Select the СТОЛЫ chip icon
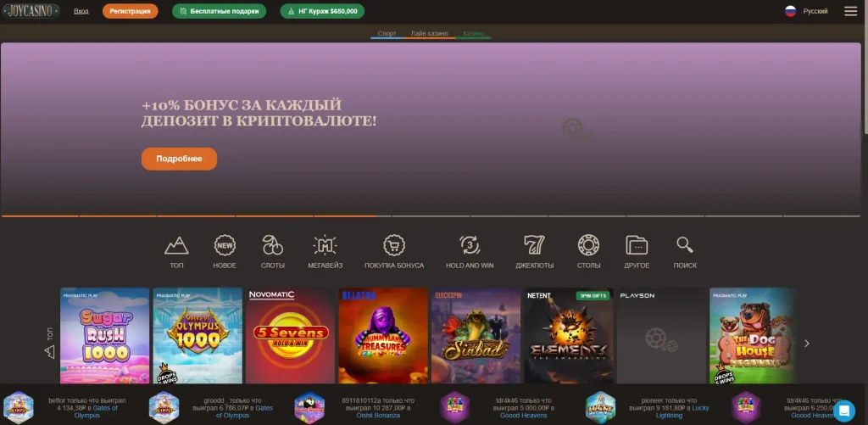 pos(588,245)
